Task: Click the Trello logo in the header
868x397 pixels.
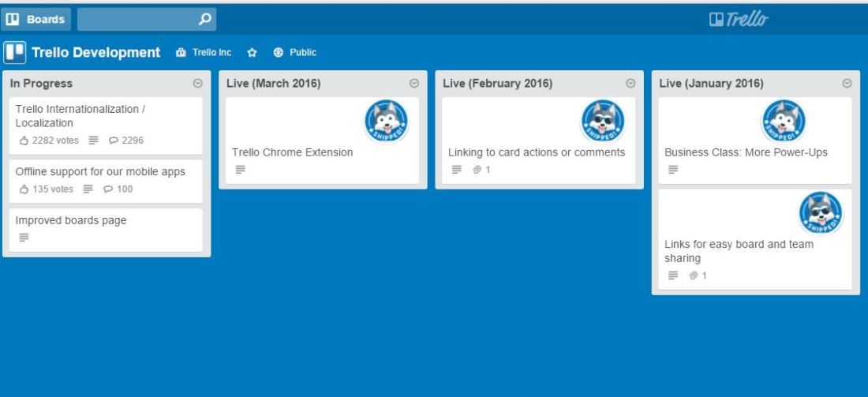Action: (739, 20)
